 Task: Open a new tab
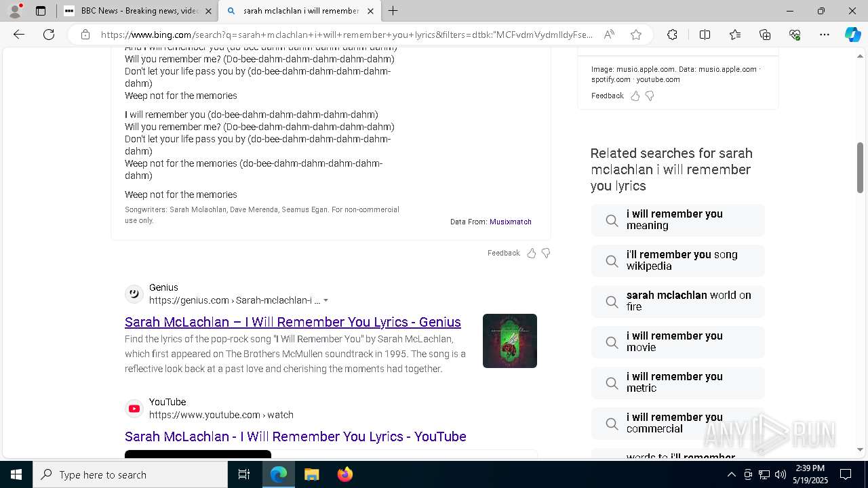tap(393, 11)
